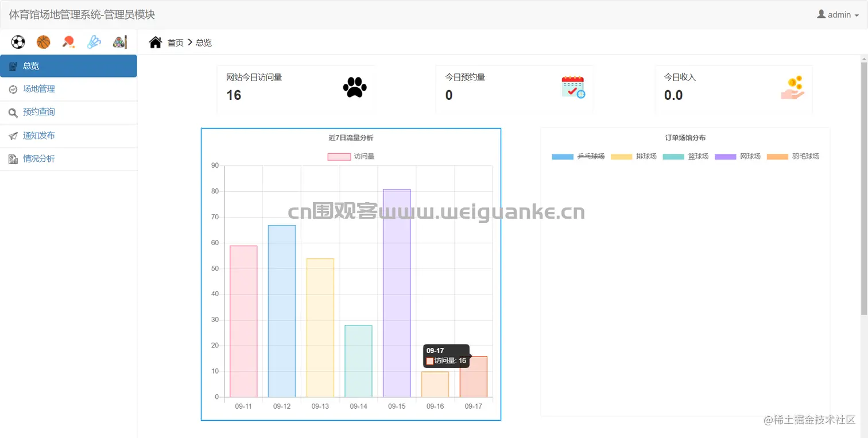Screen dimensions: 868x438
Task: Click the 情况分析 chart icon
Action: tap(13, 159)
